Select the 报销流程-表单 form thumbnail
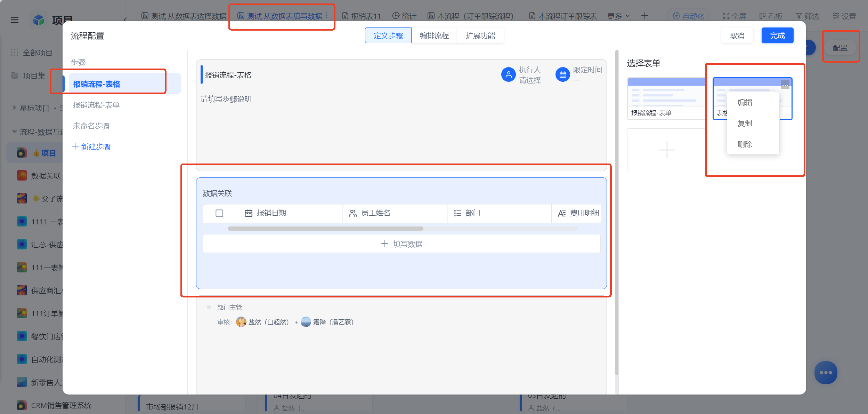 (666, 98)
